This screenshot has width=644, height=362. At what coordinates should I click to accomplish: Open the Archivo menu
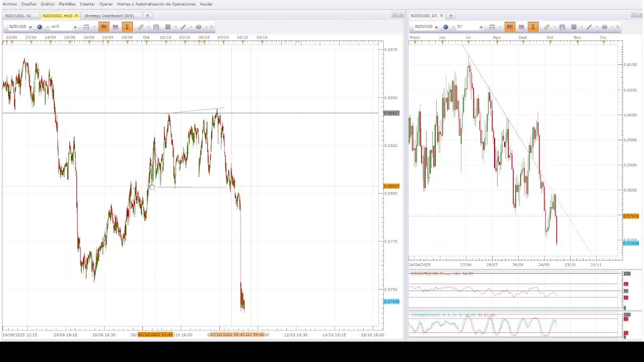click(10, 4)
